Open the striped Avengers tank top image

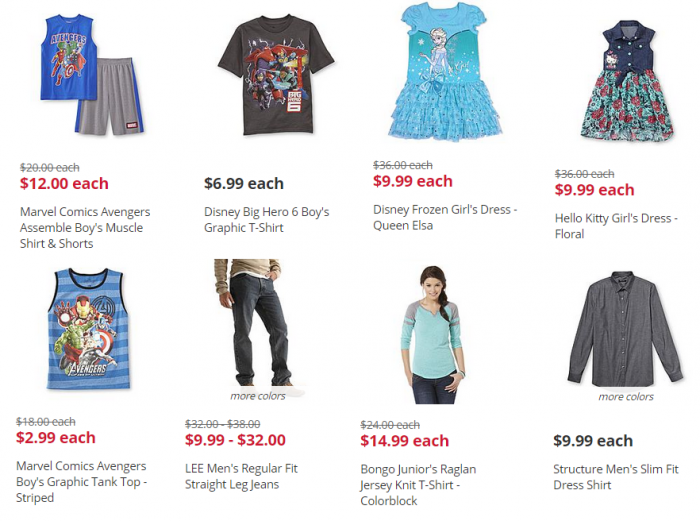(89, 329)
